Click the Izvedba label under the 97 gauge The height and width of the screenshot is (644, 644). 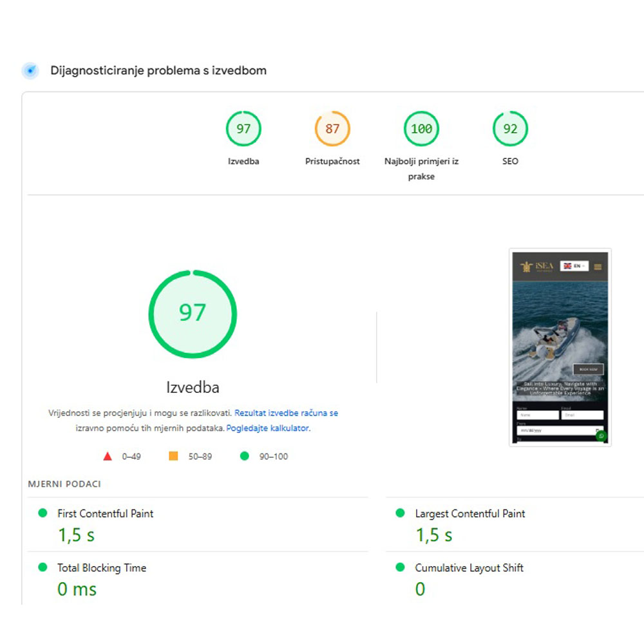[x=243, y=162]
